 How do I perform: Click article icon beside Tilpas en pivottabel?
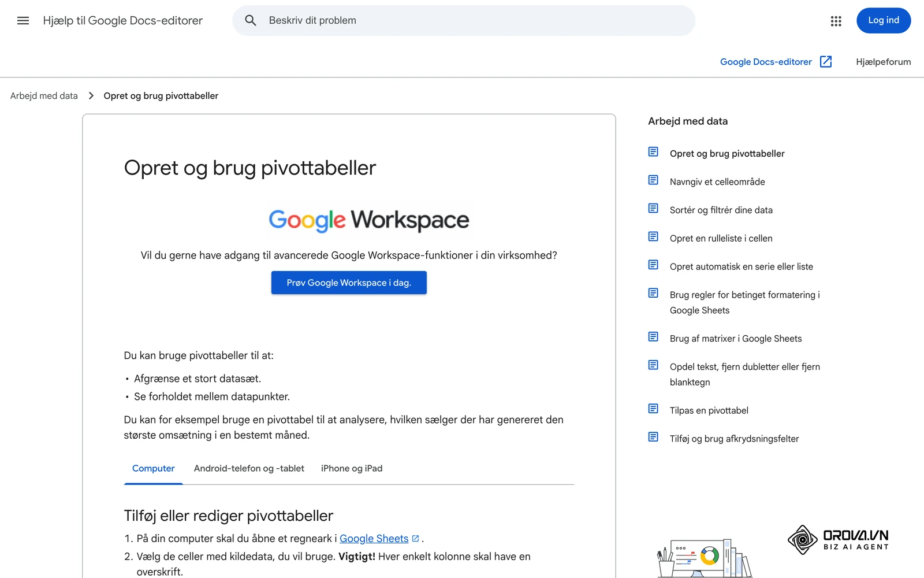pos(653,409)
